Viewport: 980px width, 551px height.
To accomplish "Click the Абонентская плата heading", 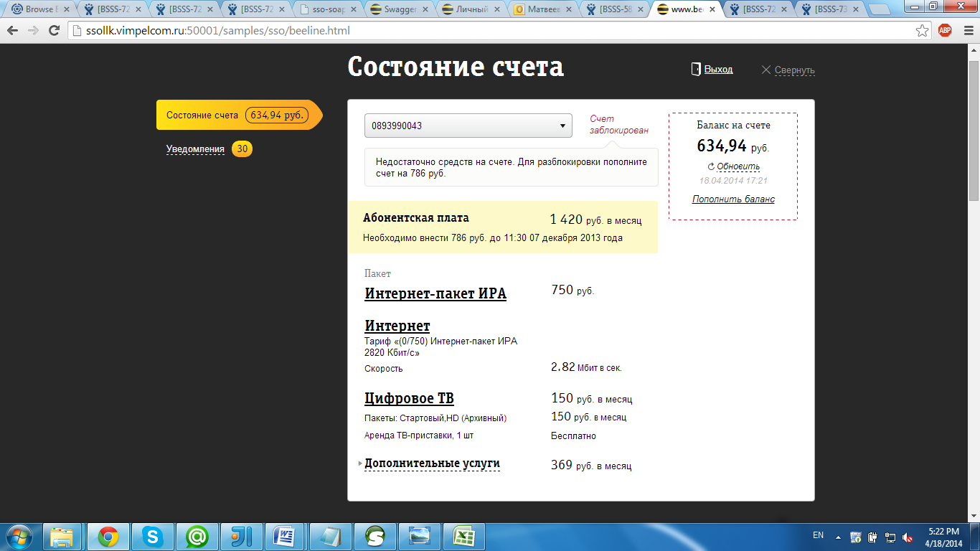I will pos(416,218).
